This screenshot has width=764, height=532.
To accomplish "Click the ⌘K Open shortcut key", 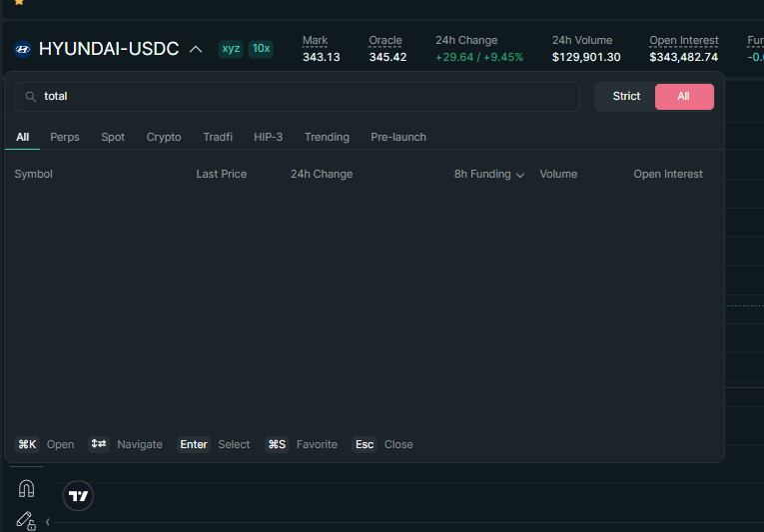I will tap(27, 445).
